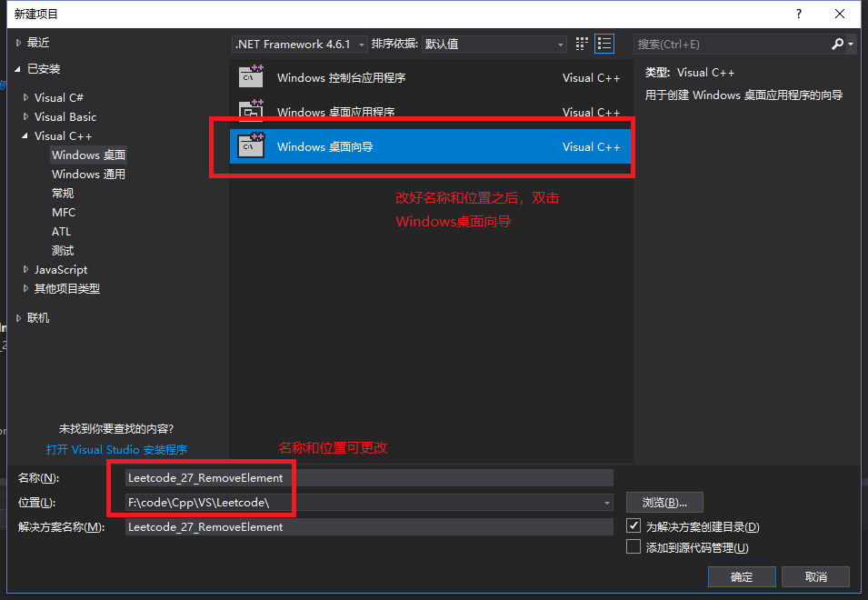
Task: Expand the Visual Basic node
Action: coord(25,116)
